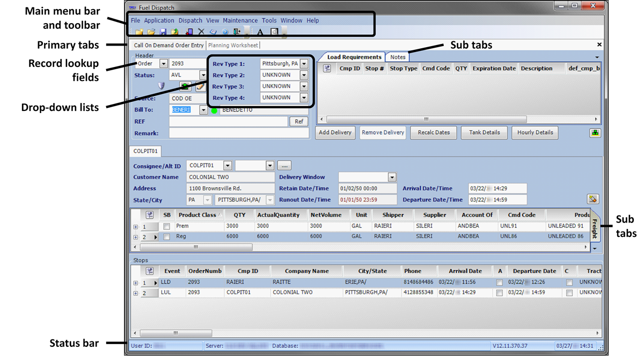Click the shield icon below Status
Viewport: 644px width, 357px height.
(x=161, y=86)
